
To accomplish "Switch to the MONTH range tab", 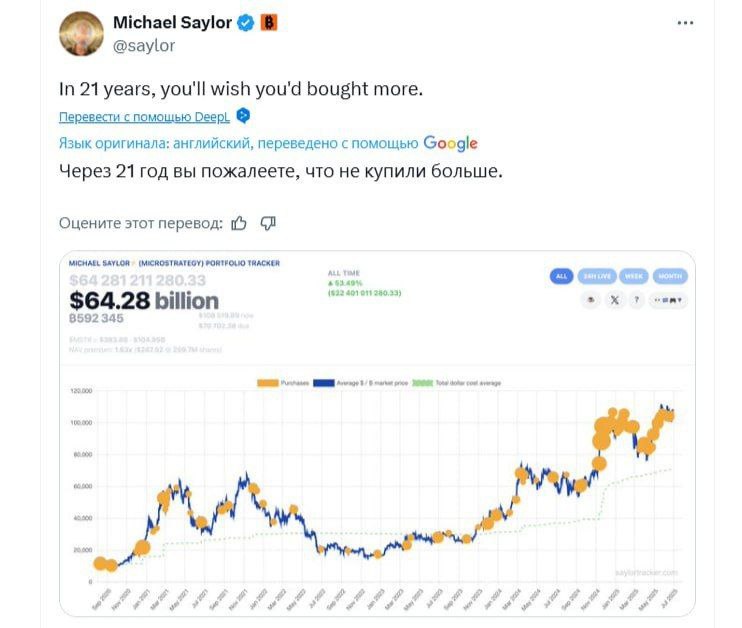I will pos(670,276).
